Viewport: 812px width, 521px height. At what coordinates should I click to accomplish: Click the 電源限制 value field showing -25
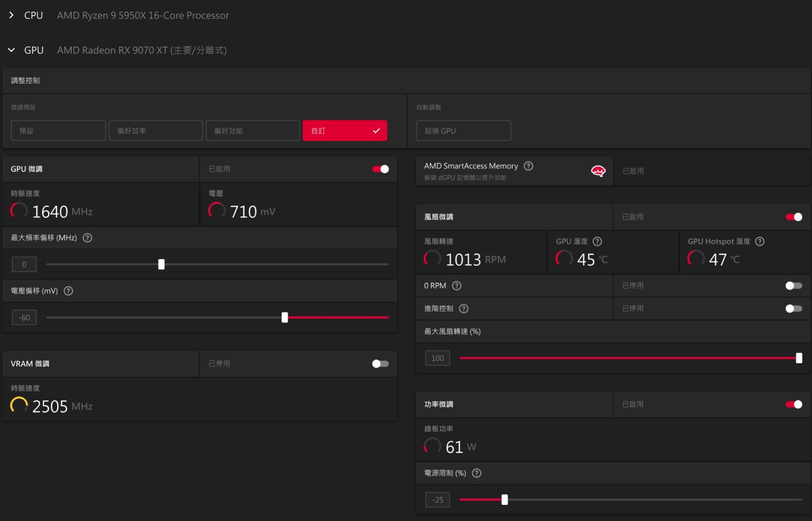(x=437, y=500)
